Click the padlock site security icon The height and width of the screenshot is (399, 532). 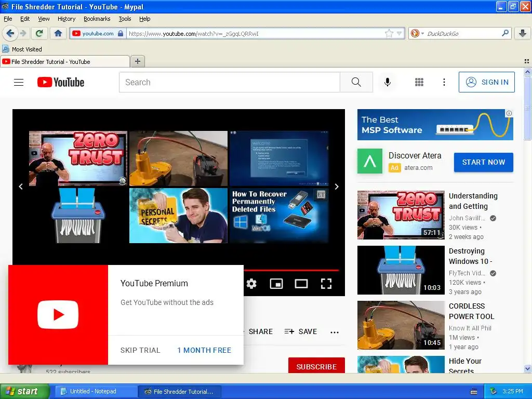121,33
